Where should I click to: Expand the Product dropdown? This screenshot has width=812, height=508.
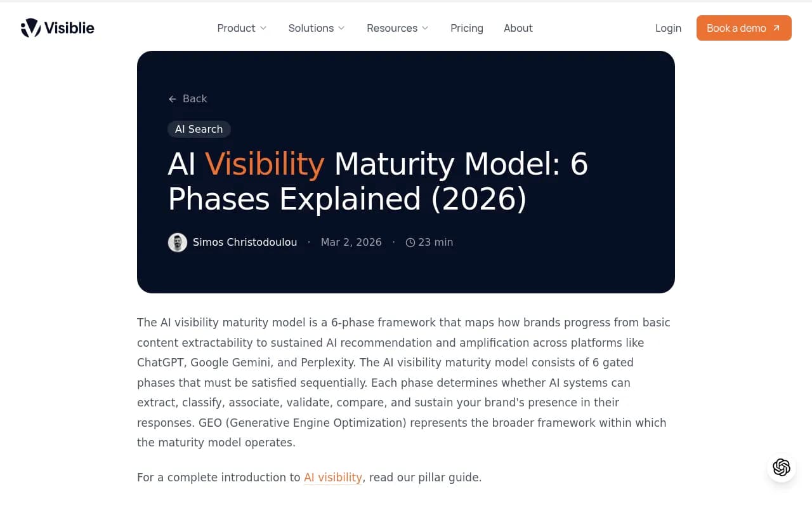pos(242,28)
